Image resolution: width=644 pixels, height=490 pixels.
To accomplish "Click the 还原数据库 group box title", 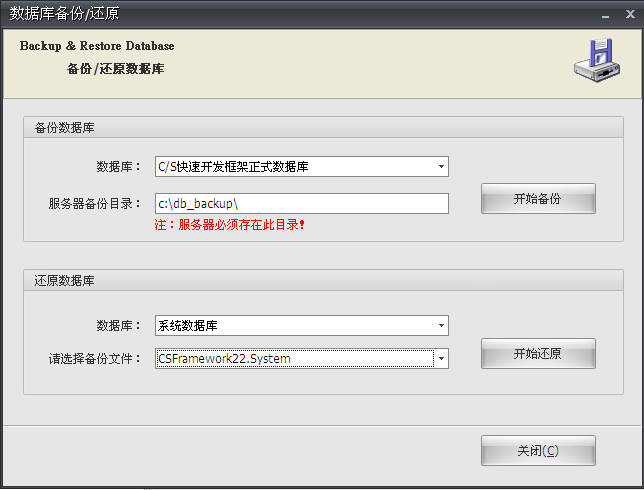I will [x=65, y=280].
